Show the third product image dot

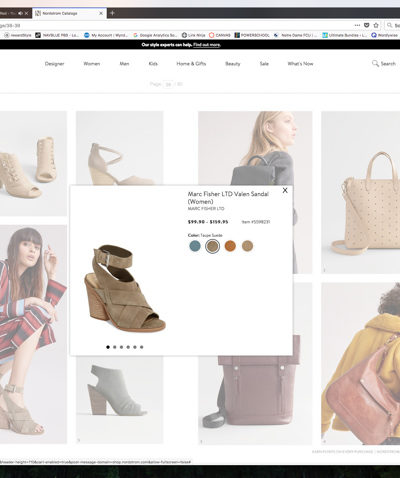point(121,347)
